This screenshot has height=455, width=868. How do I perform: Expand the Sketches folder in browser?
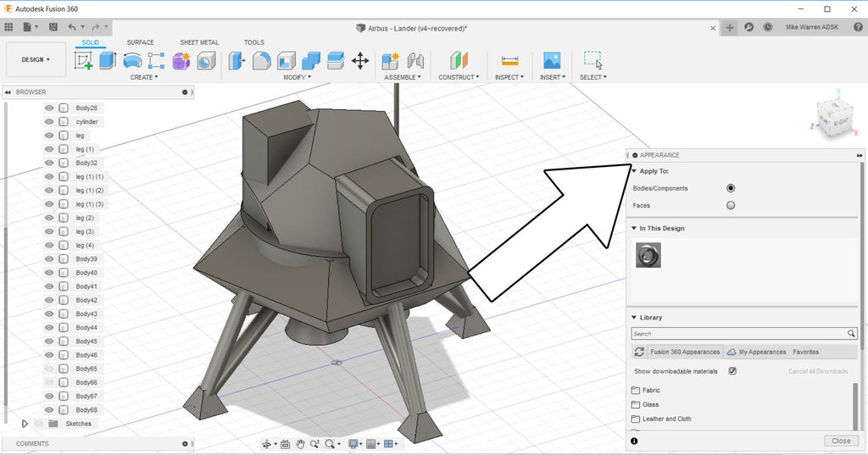tap(25, 424)
